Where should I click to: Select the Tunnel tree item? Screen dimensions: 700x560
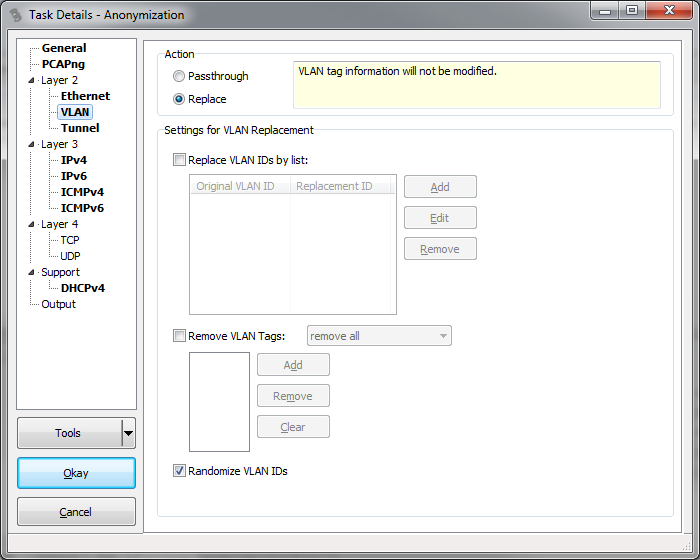(80, 128)
